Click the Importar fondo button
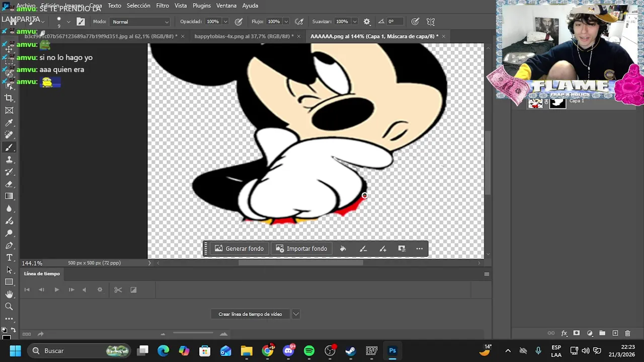Image resolution: width=644 pixels, height=362 pixels. pyautogui.click(x=301, y=249)
